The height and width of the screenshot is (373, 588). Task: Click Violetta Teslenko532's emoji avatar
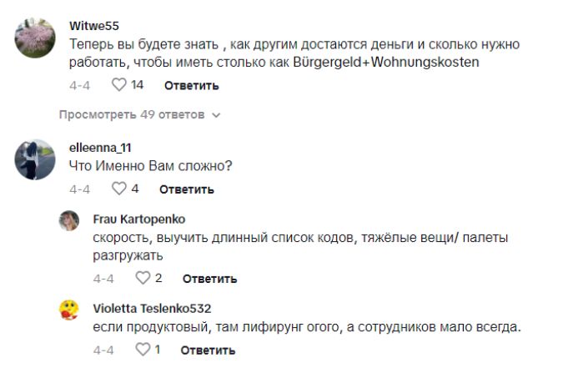click(x=69, y=310)
